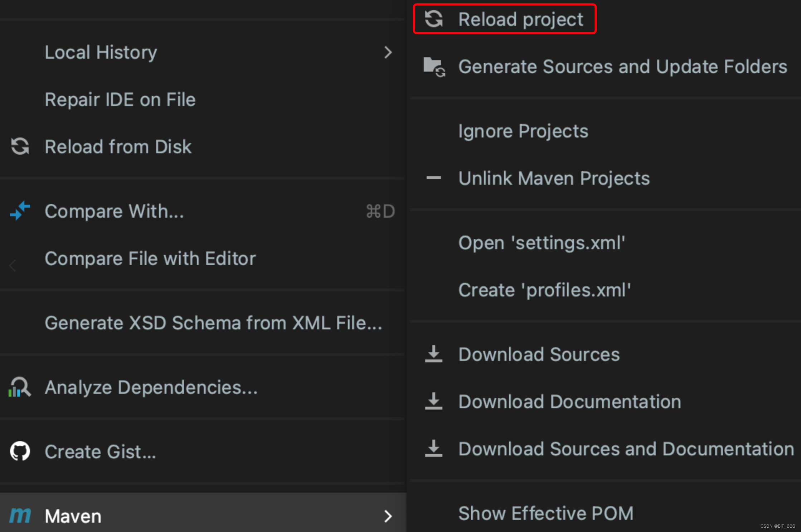Expand the Maven submenu chevron
This screenshot has width=801, height=532.
[388, 516]
